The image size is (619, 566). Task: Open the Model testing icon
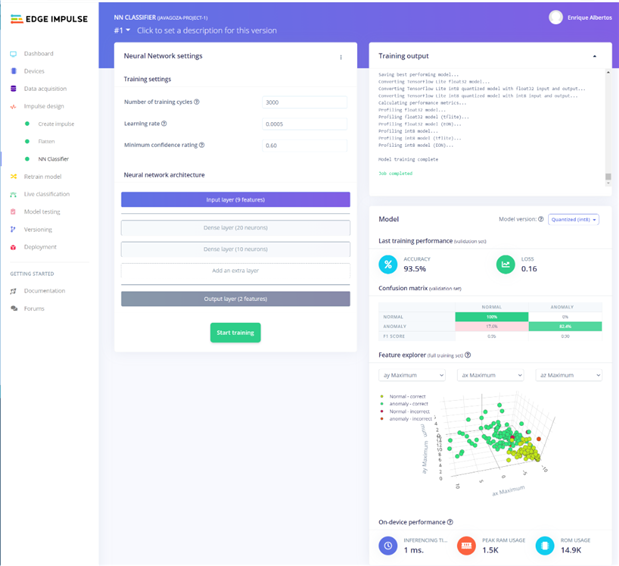coord(13,212)
